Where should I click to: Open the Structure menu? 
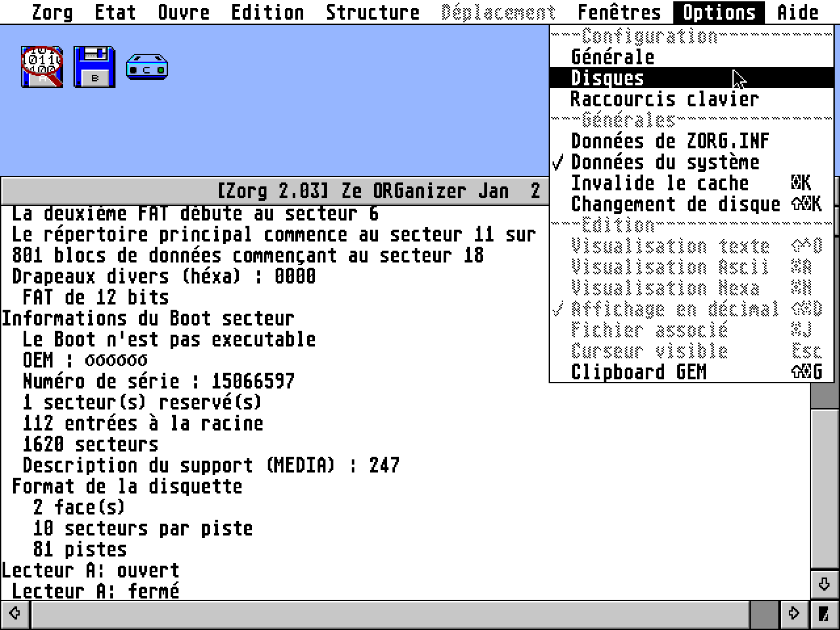pos(373,11)
